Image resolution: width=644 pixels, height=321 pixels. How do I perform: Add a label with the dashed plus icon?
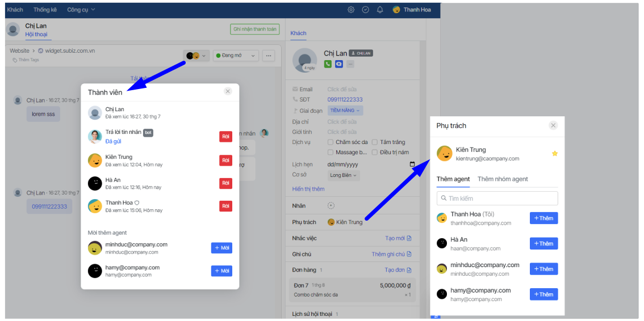pos(331,206)
